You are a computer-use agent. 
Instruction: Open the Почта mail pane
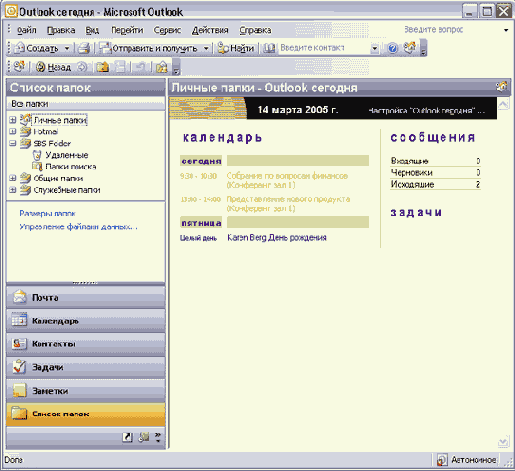point(86,297)
